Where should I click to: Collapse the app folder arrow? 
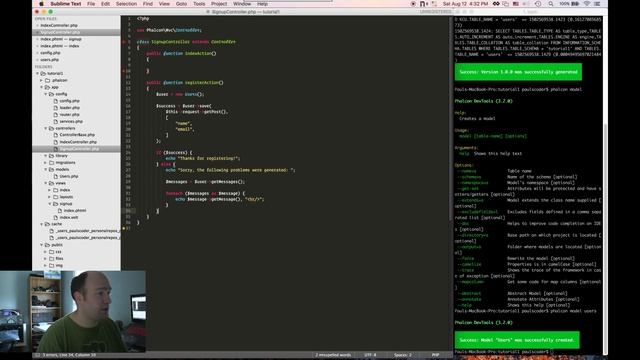[42, 87]
